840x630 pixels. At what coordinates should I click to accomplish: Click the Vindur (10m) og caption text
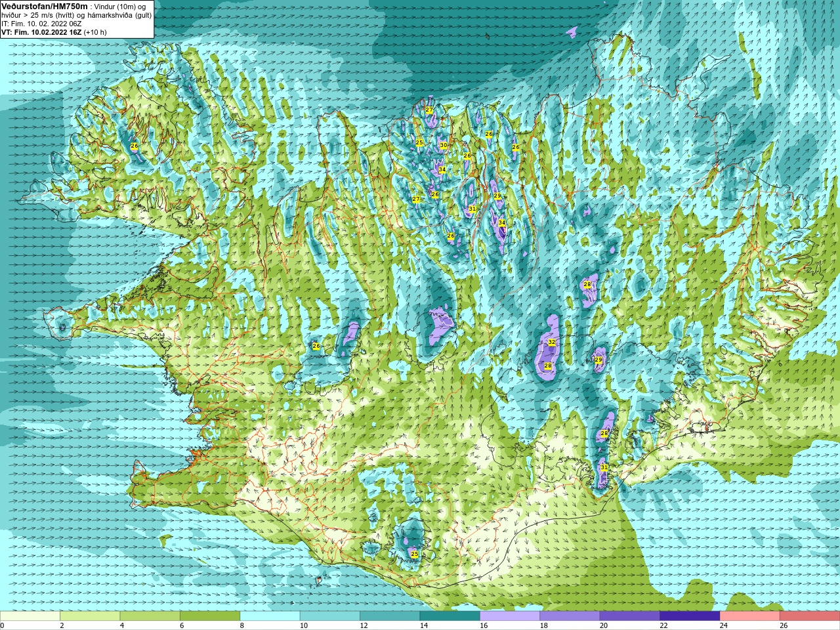120,7
